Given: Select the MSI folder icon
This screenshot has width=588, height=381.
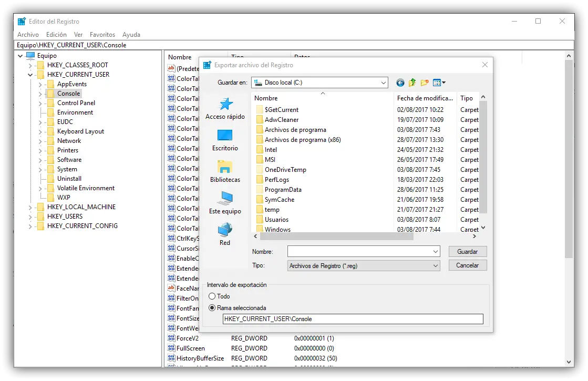Looking at the screenshot, I should (x=260, y=160).
